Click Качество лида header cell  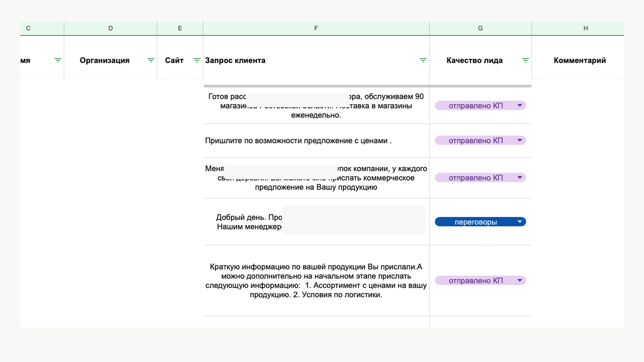[480, 60]
